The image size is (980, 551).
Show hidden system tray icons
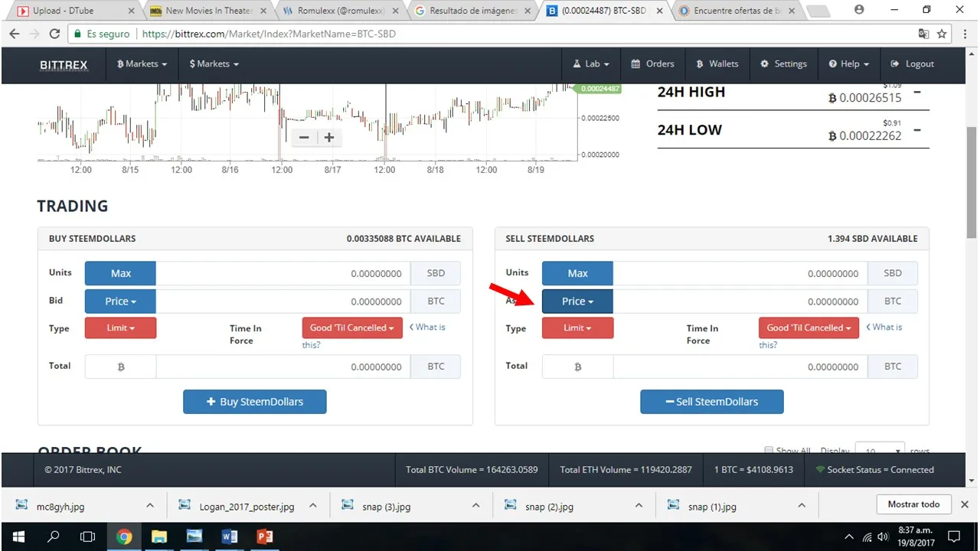pyautogui.click(x=848, y=536)
